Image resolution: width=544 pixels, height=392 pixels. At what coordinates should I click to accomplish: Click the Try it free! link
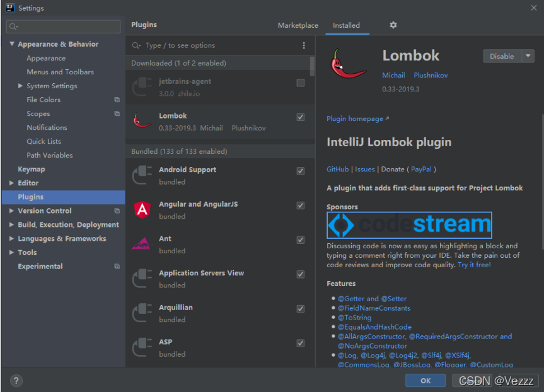[474, 265]
